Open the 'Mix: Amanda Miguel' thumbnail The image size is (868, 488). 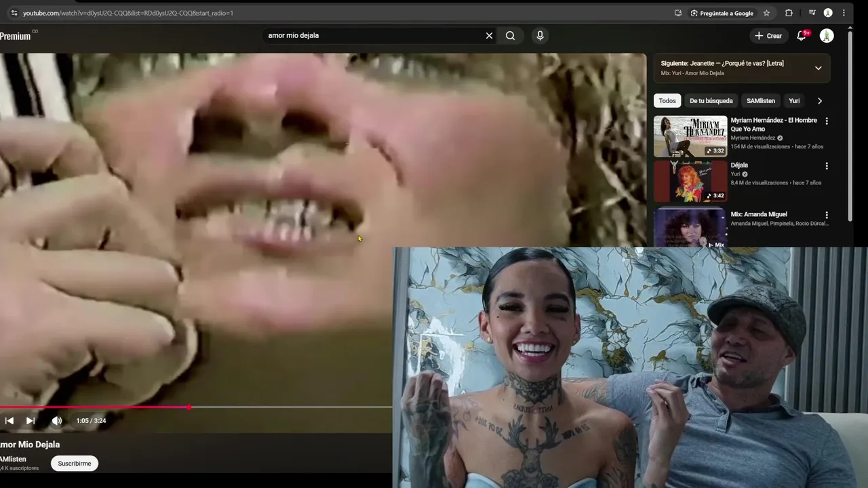pyautogui.click(x=690, y=227)
